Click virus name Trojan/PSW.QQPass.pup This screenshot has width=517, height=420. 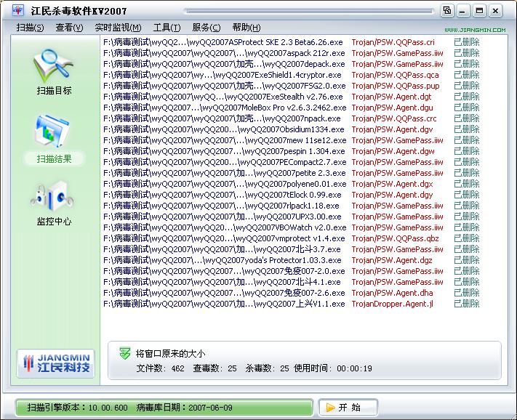(396, 86)
